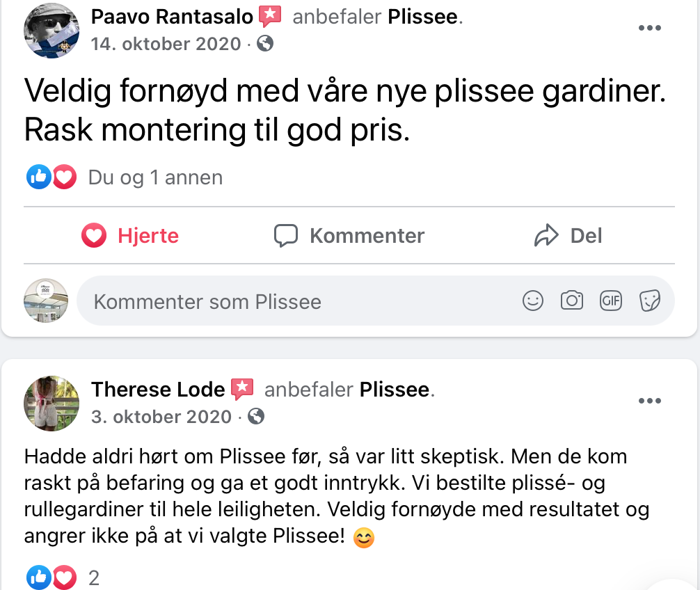Open Therese Lode's profile name link
Image resolution: width=700 pixels, height=590 pixels.
[158, 389]
